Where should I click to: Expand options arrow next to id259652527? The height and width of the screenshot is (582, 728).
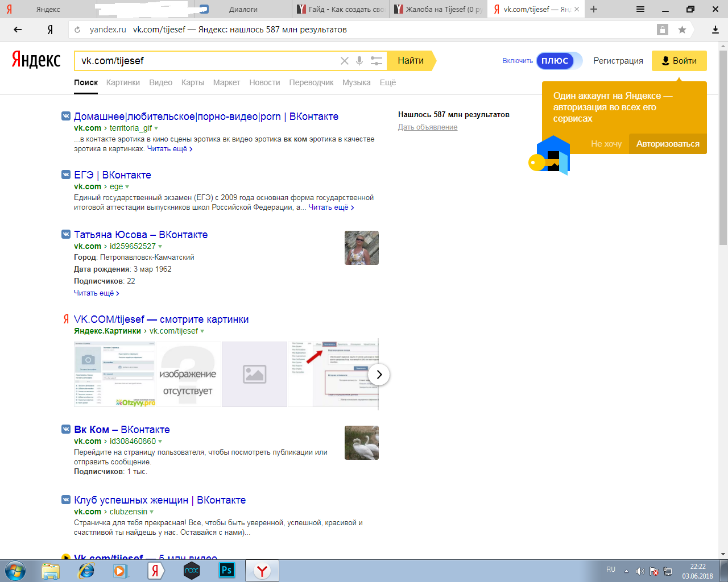click(160, 247)
